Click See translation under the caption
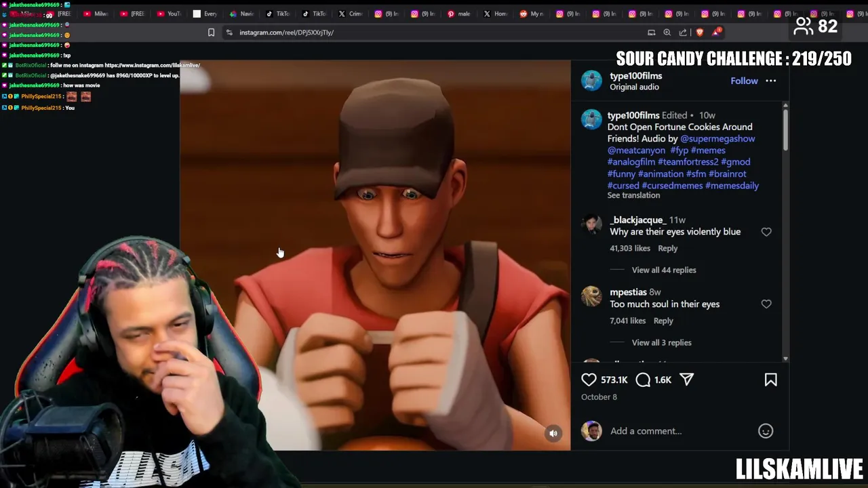868x488 pixels. tap(633, 195)
